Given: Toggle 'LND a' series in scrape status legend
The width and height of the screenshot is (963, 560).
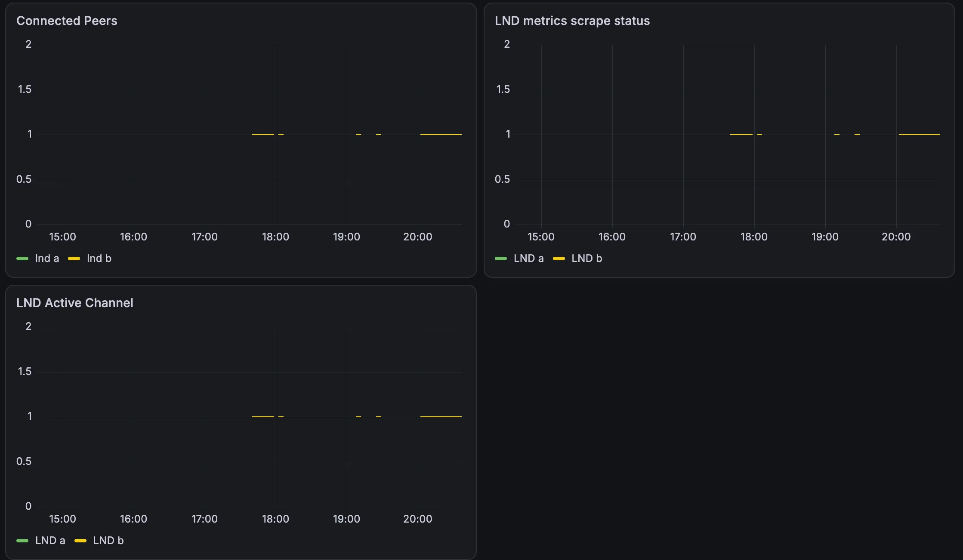Looking at the screenshot, I should [528, 258].
